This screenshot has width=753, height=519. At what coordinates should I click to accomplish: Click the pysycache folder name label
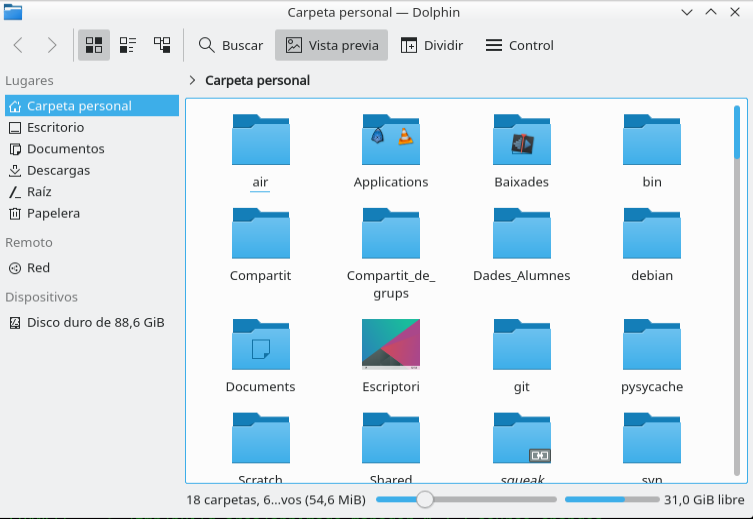652,387
